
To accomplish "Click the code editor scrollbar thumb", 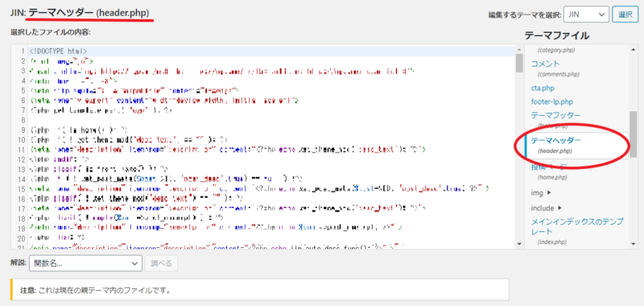I will [x=519, y=63].
